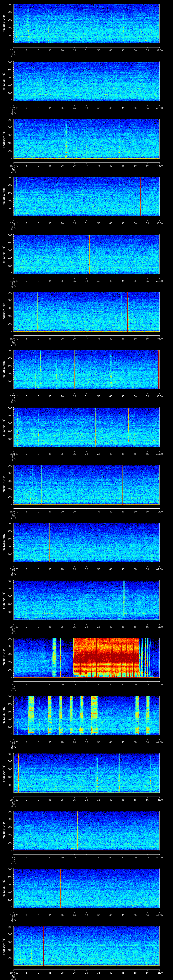Select the 6:46:00 spectrogram panel
This screenshot has width=173, height=980.
tap(86, 888)
